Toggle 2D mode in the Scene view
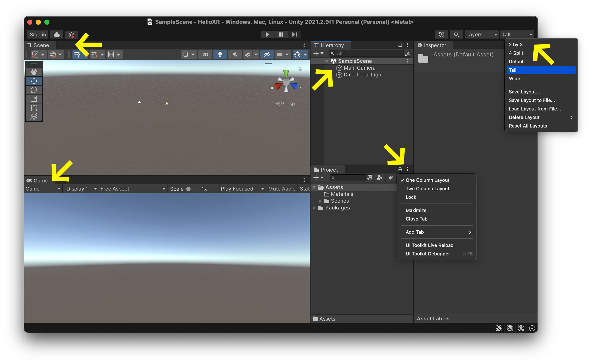Viewport: 592px width, 364px height. tap(205, 54)
